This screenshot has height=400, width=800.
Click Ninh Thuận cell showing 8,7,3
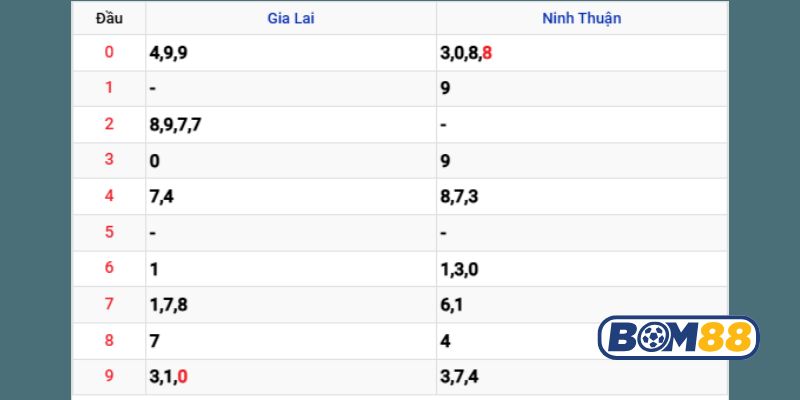459,197
